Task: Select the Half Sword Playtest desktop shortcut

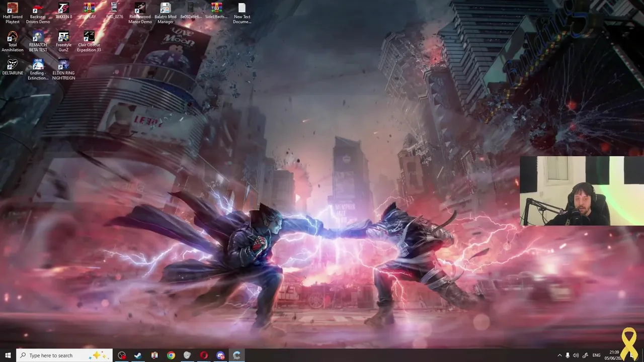Action: click(13, 13)
